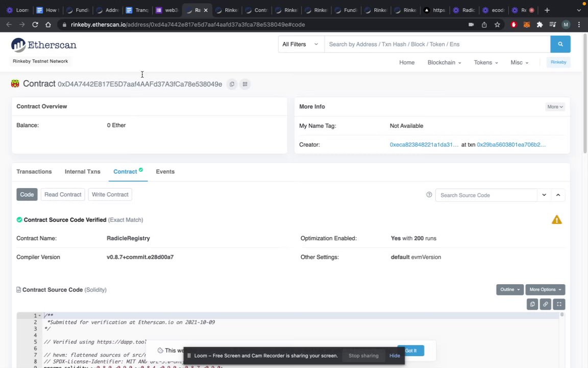Click the contract identicon next to the Contract title

click(x=15, y=84)
